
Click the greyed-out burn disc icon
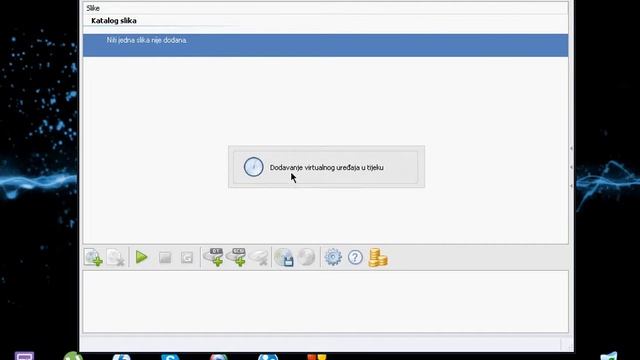tap(306, 257)
